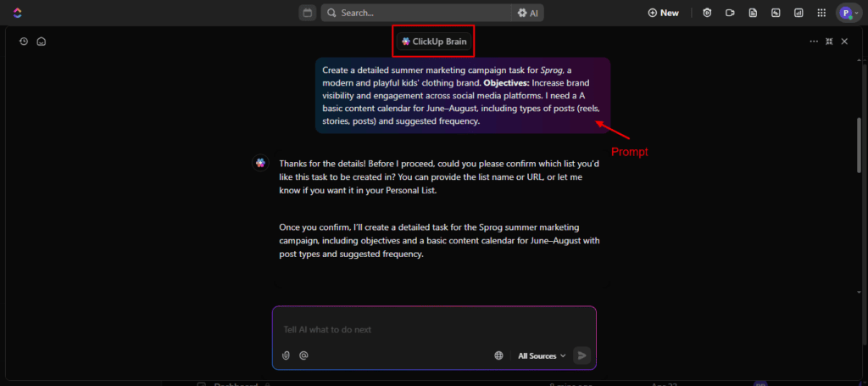The image size is (868, 386).
Task: Open the All Sources dropdown
Action: pyautogui.click(x=542, y=355)
